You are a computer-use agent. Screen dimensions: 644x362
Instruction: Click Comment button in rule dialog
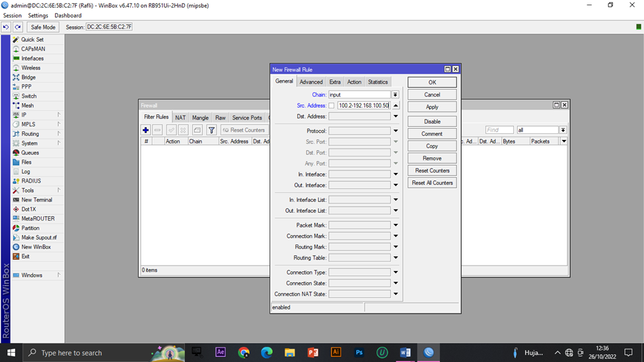[x=432, y=134]
